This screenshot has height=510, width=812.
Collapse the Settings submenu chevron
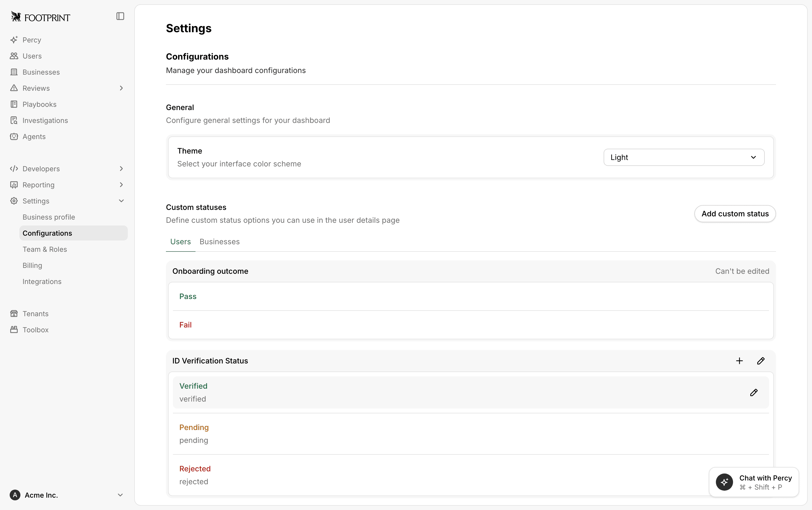121,201
